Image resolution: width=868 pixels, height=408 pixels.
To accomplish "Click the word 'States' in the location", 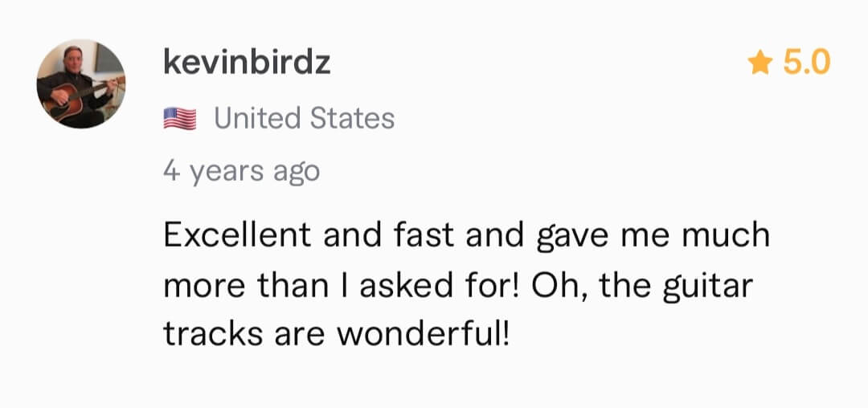I will pyautogui.click(x=352, y=118).
